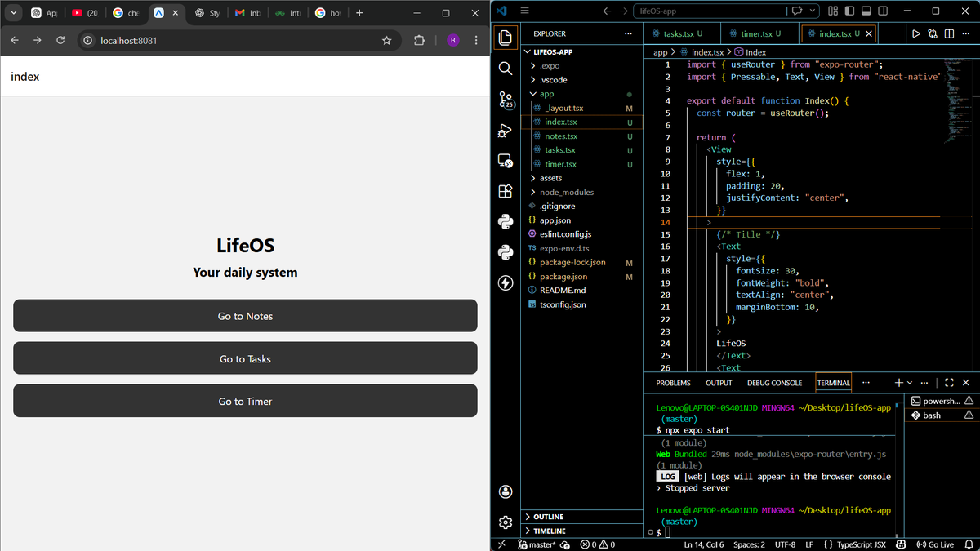Viewport: 980px width, 551px height.
Task: Open the Run and Debug view
Action: pos(506,130)
